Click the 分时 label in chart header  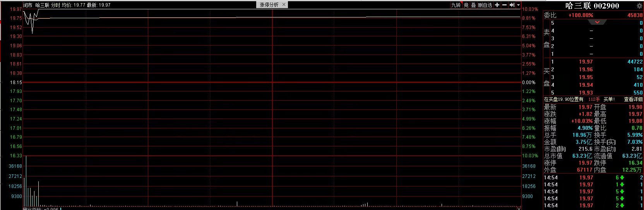(x=55, y=5)
